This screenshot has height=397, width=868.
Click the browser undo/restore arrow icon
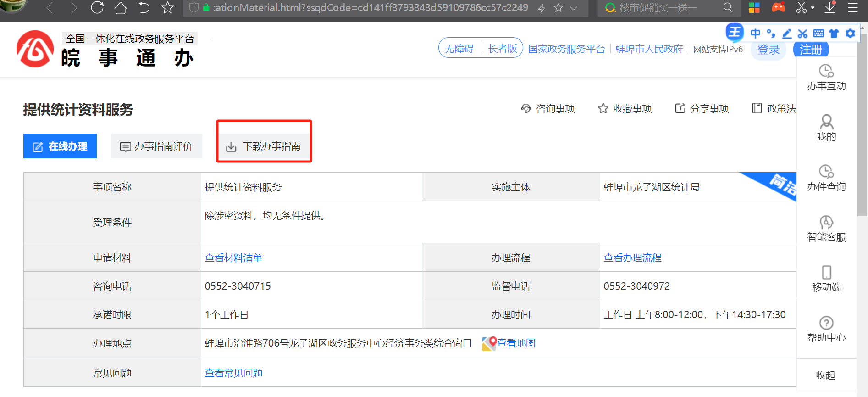click(x=144, y=8)
